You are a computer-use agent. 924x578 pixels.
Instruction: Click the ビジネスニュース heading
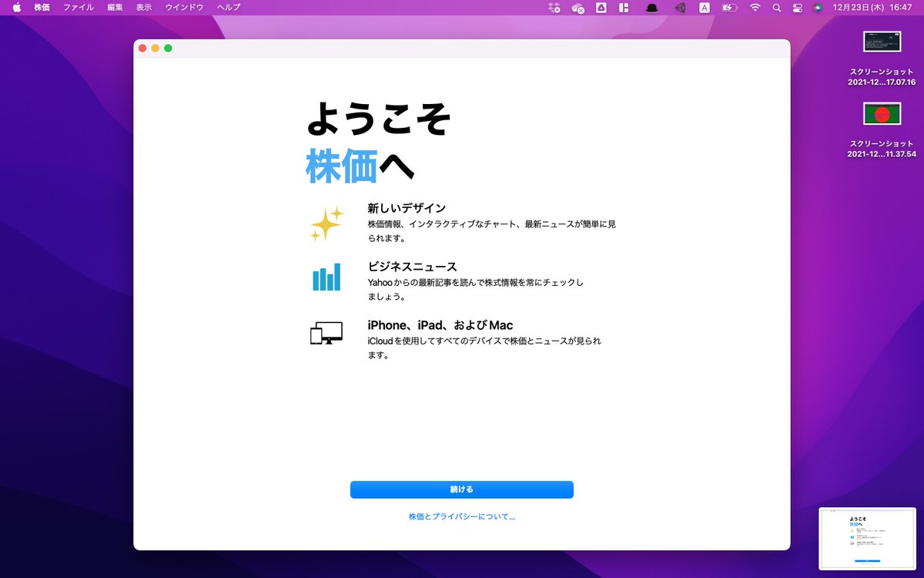[412, 267]
